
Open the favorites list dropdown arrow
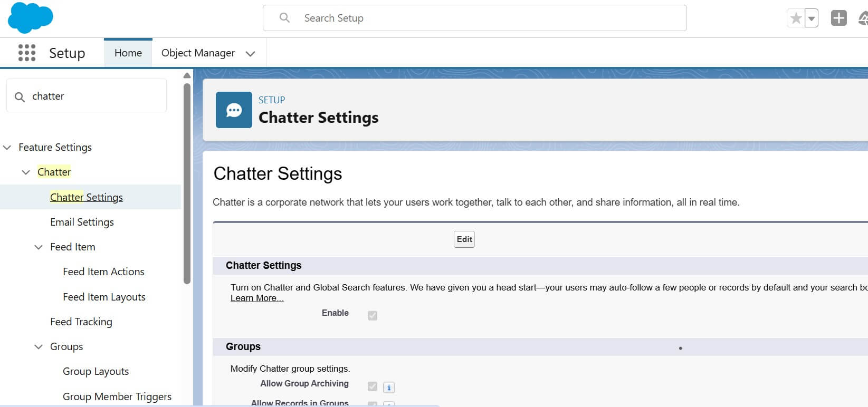(812, 18)
